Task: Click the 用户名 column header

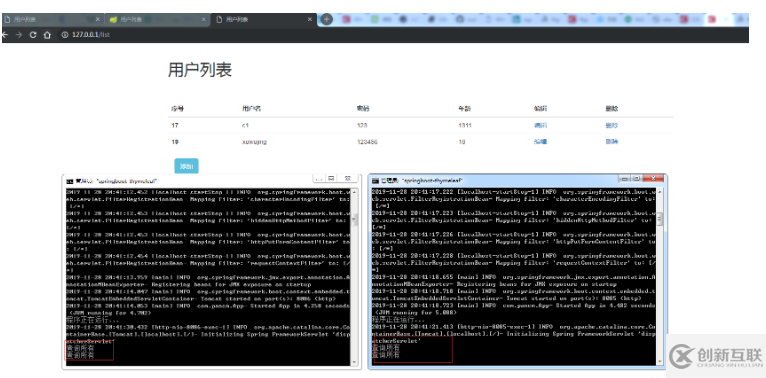Action: tap(251, 108)
